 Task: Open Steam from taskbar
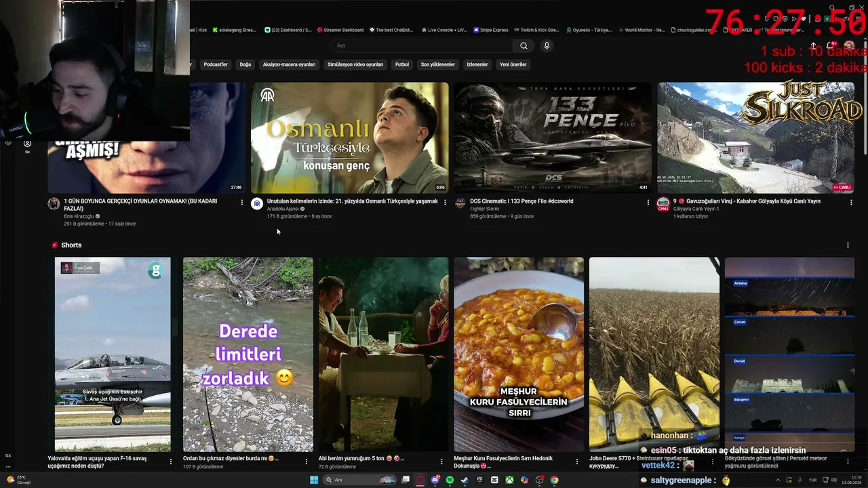[x=464, y=480]
